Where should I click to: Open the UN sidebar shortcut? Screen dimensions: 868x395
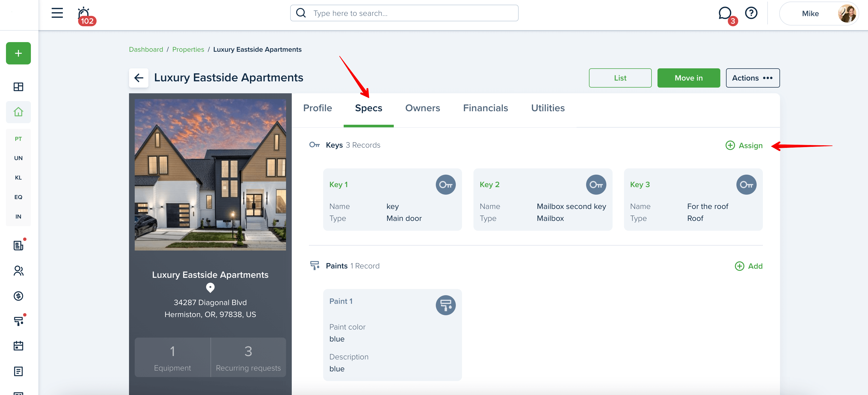click(x=18, y=158)
